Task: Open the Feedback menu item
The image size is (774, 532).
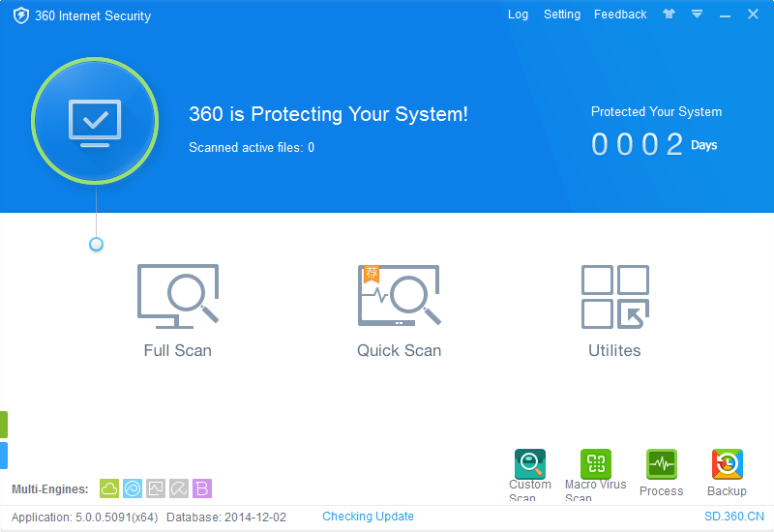Action: pos(620,15)
